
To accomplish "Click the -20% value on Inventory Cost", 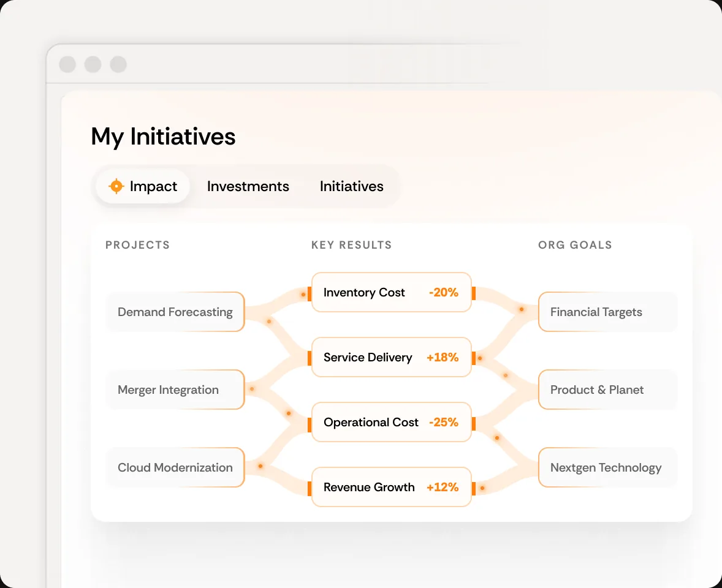I will tap(443, 293).
